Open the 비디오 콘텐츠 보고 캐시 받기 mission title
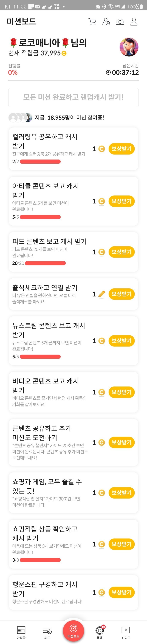147x644 pixels. [x=46, y=385]
